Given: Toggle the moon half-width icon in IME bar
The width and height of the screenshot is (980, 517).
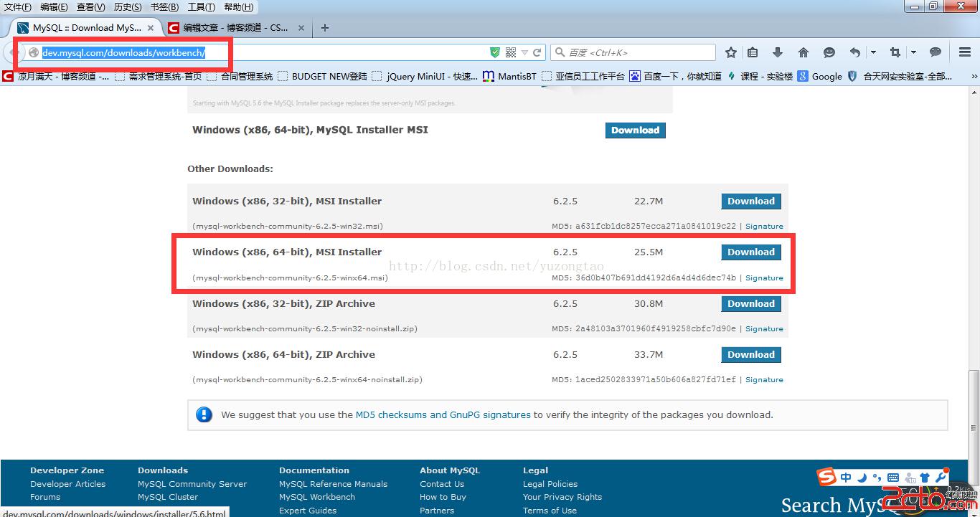Looking at the screenshot, I should click(862, 478).
